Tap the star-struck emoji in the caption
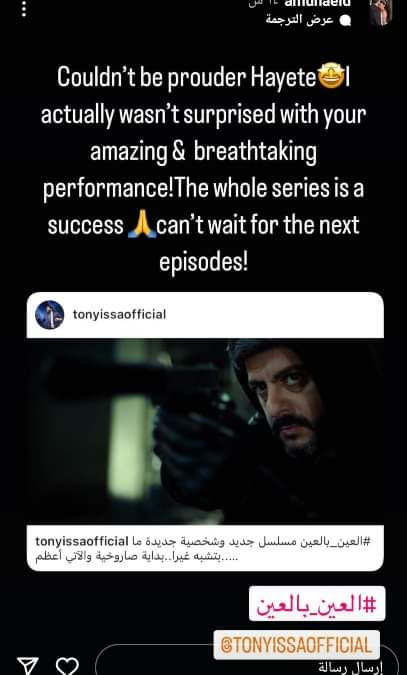The width and height of the screenshot is (407, 675). point(330,78)
